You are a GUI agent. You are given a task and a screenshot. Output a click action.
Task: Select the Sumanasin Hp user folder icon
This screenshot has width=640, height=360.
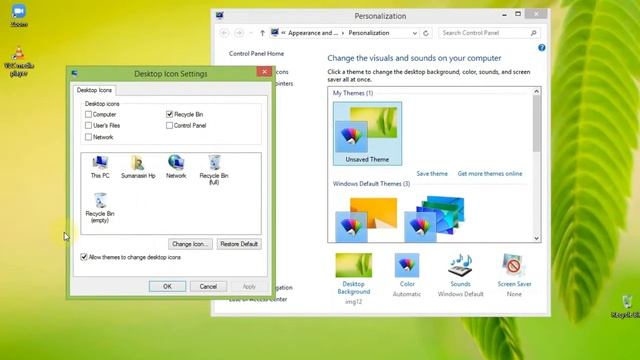pyautogui.click(x=138, y=167)
